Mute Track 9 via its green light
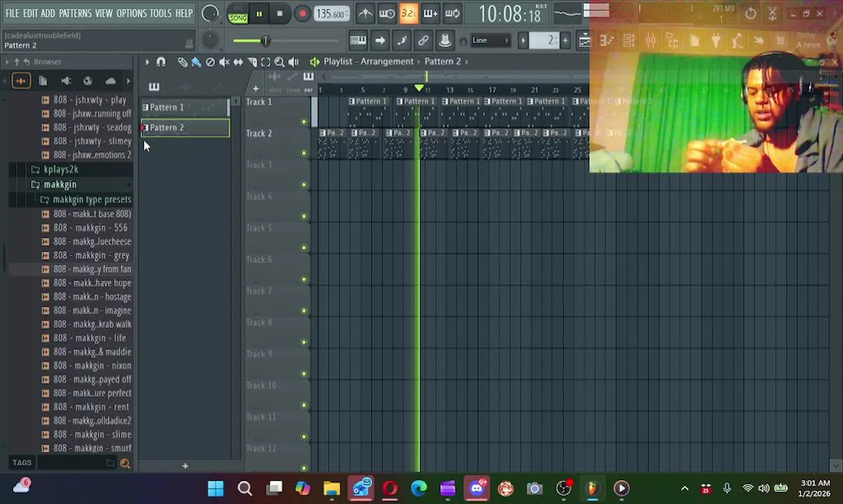The image size is (843, 504). [x=304, y=374]
